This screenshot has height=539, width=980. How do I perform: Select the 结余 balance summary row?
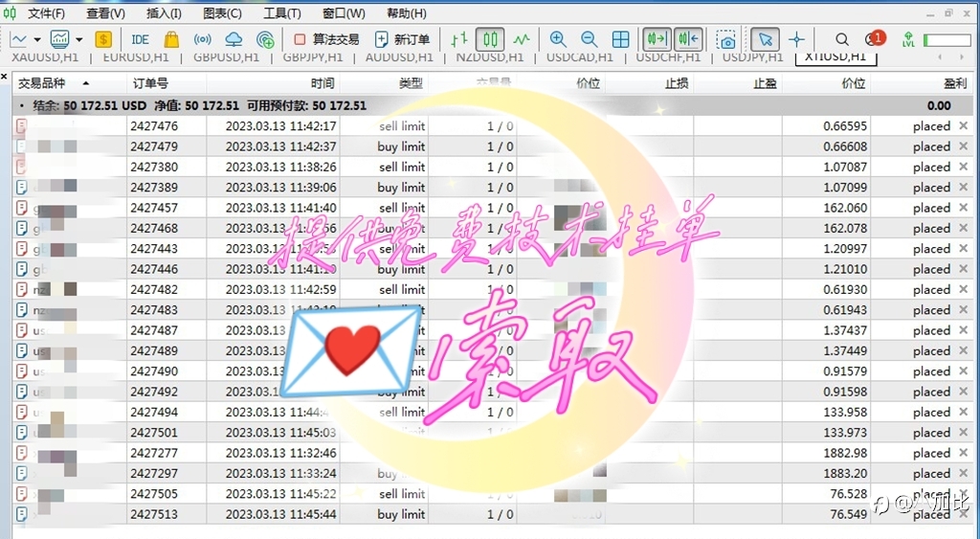493,105
